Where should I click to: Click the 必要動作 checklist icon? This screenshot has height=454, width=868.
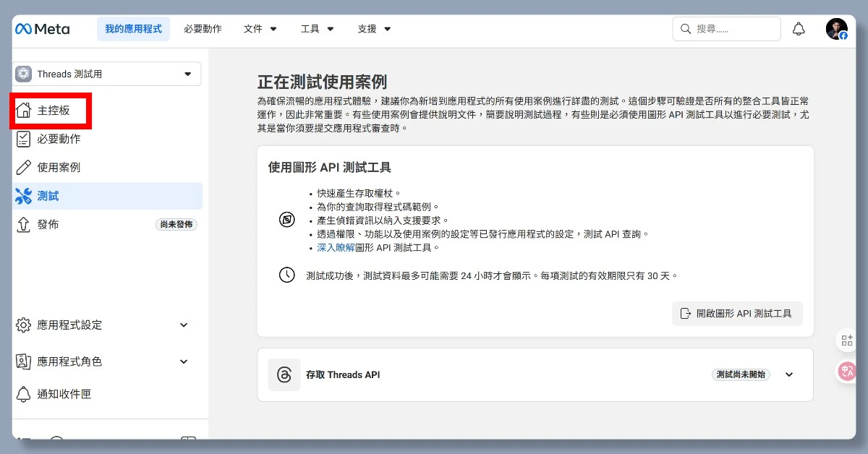(24, 139)
